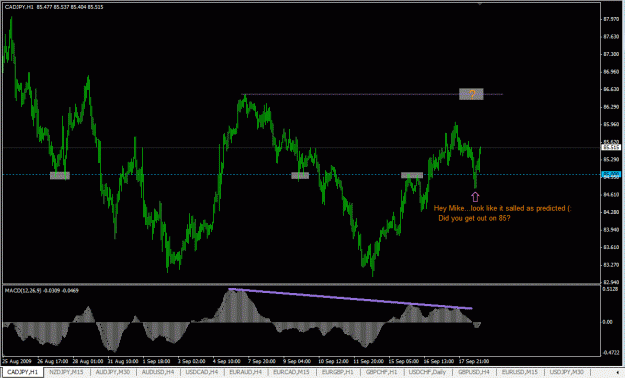Click the MACD(12,26,9) indicator label
Image resolution: width=625 pixels, height=378 pixels.
[x=41, y=291]
